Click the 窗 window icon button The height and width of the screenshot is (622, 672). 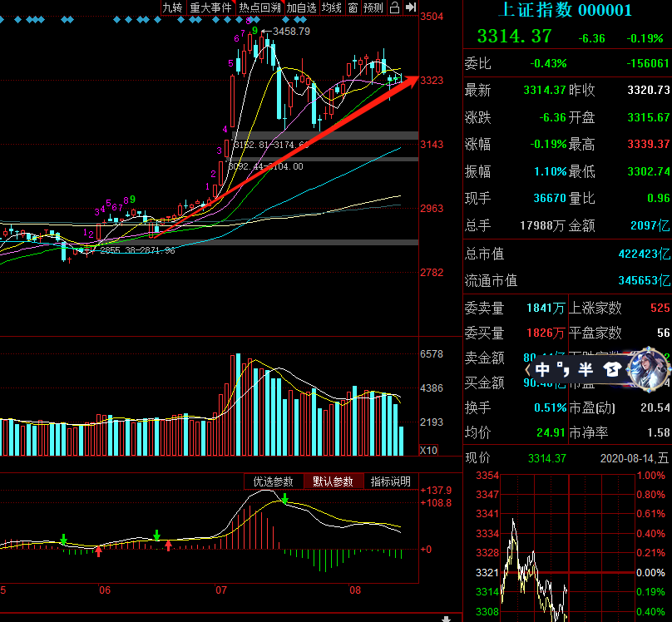click(x=353, y=7)
